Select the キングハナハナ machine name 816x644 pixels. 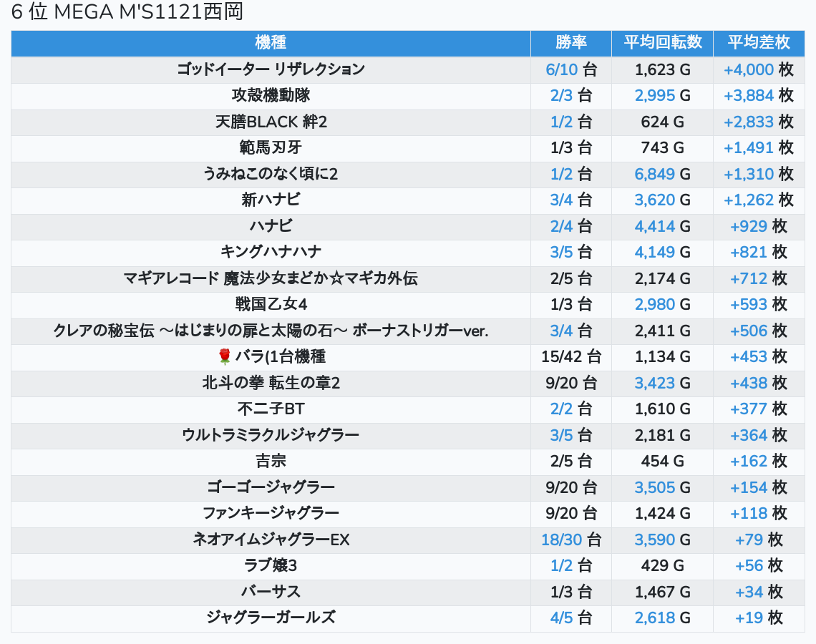[x=271, y=252]
